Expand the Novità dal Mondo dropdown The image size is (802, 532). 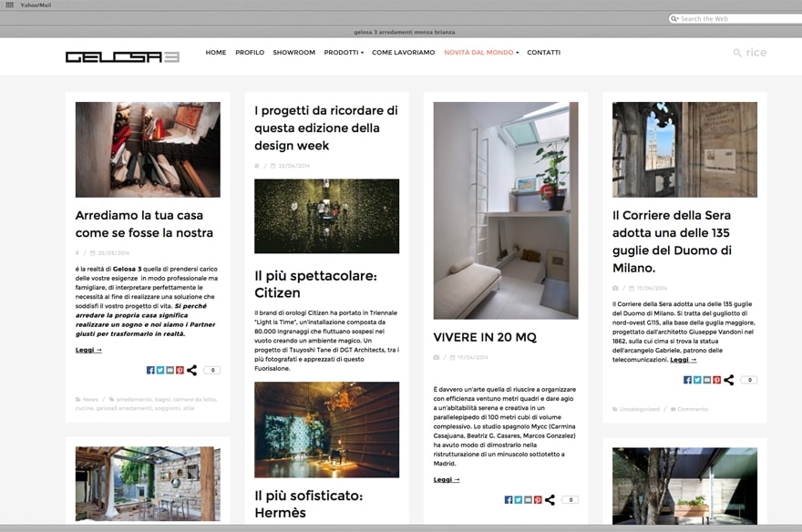(481, 53)
